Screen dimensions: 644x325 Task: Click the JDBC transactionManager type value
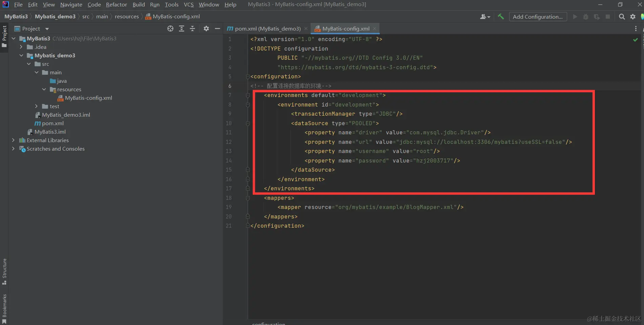tap(386, 114)
